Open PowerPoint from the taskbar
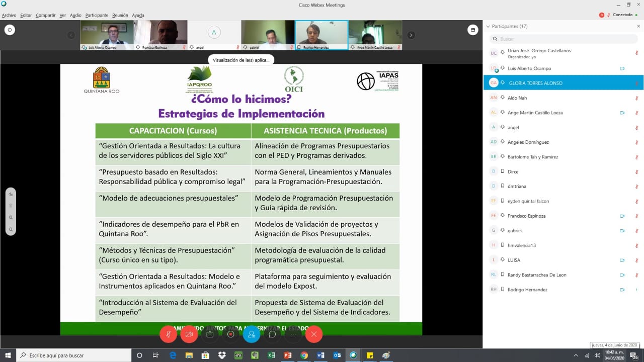This screenshot has height=362, width=644. 288,355
